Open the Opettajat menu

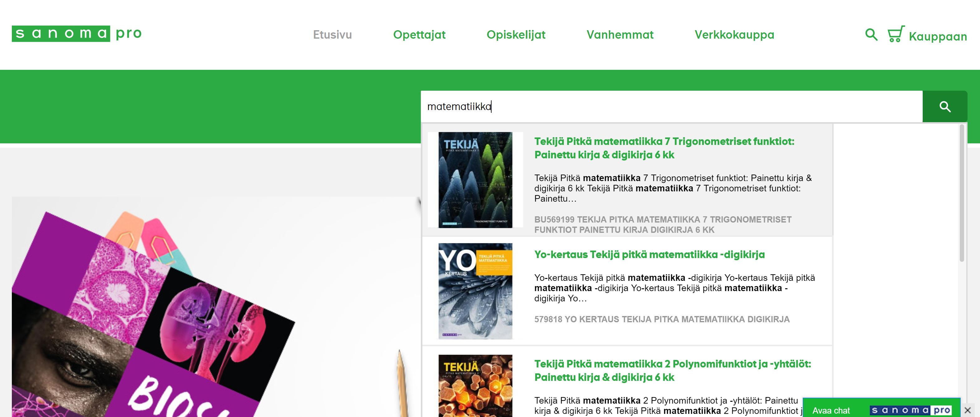(x=419, y=35)
